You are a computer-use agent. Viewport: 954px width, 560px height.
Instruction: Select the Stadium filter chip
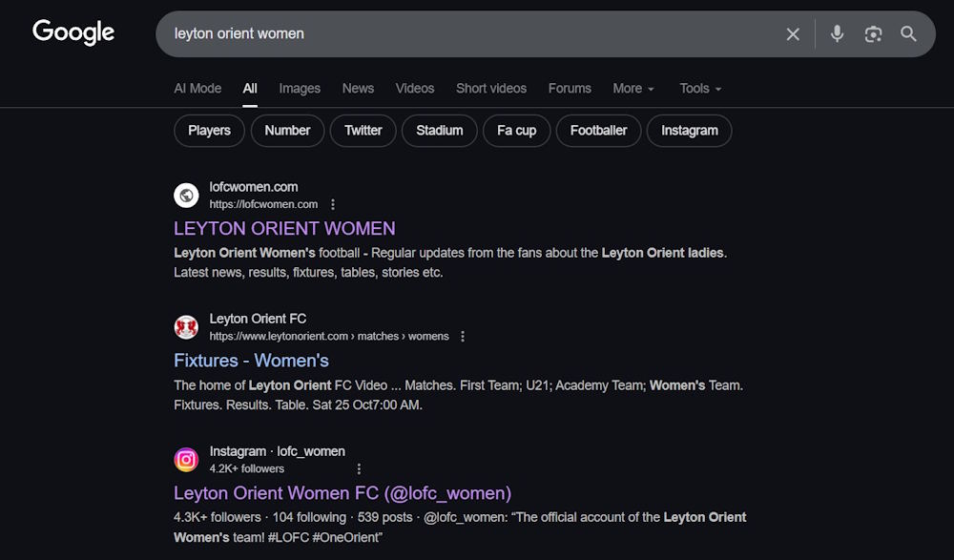(x=439, y=131)
